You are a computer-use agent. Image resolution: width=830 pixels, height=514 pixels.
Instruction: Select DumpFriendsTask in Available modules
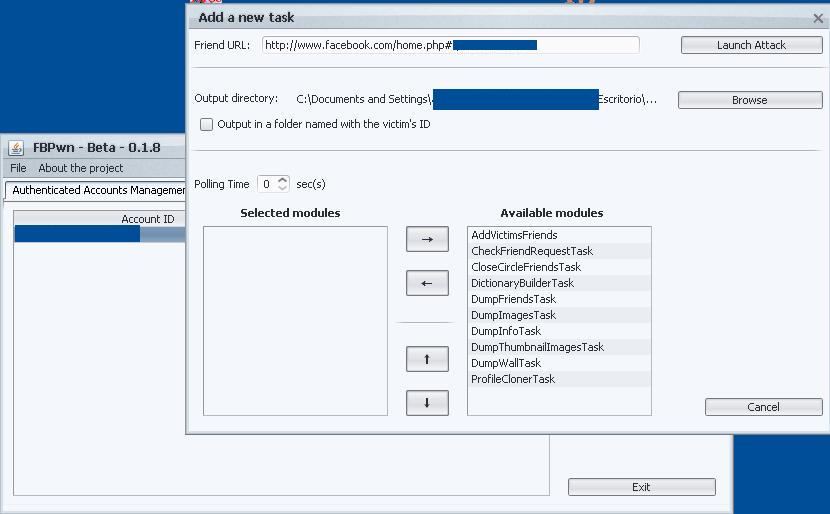(x=513, y=299)
